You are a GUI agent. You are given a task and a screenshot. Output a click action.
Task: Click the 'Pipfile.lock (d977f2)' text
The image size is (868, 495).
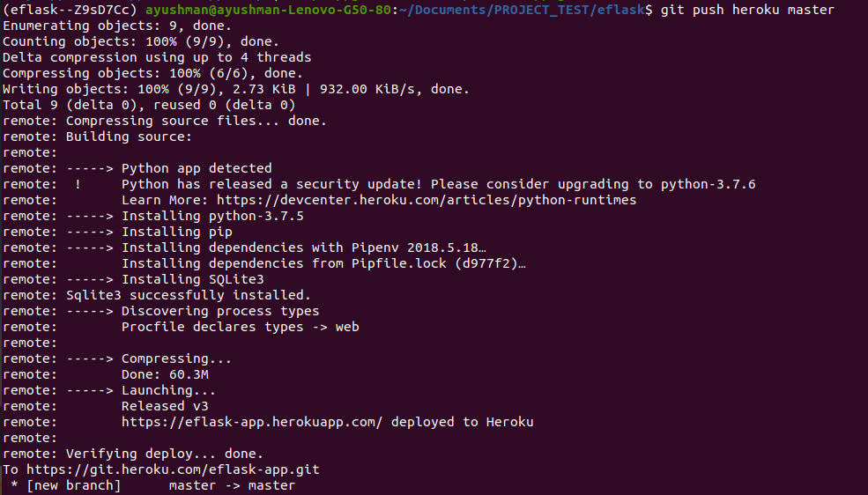tap(438, 263)
